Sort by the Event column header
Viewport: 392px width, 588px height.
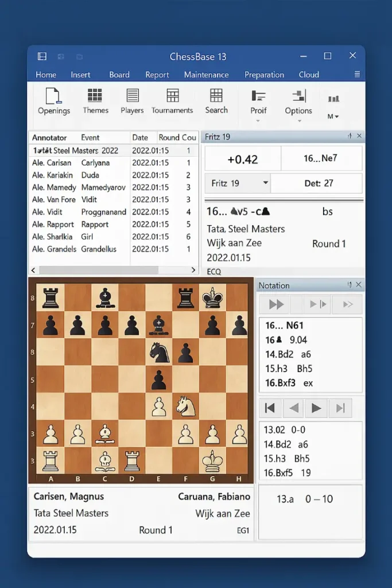[x=90, y=138]
